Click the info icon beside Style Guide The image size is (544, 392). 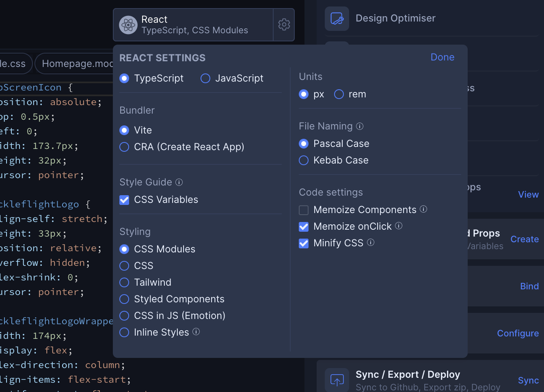tap(179, 182)
